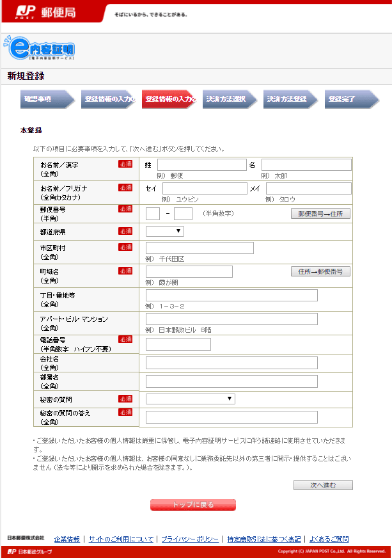Click the 次へ進む button

322,485
